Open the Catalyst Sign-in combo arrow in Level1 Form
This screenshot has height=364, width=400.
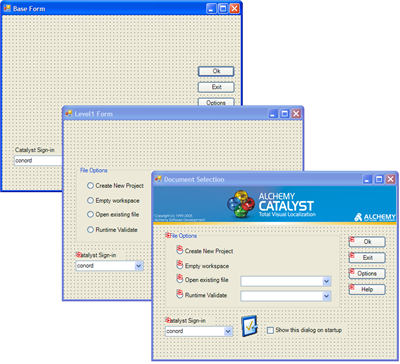(139, 266)
